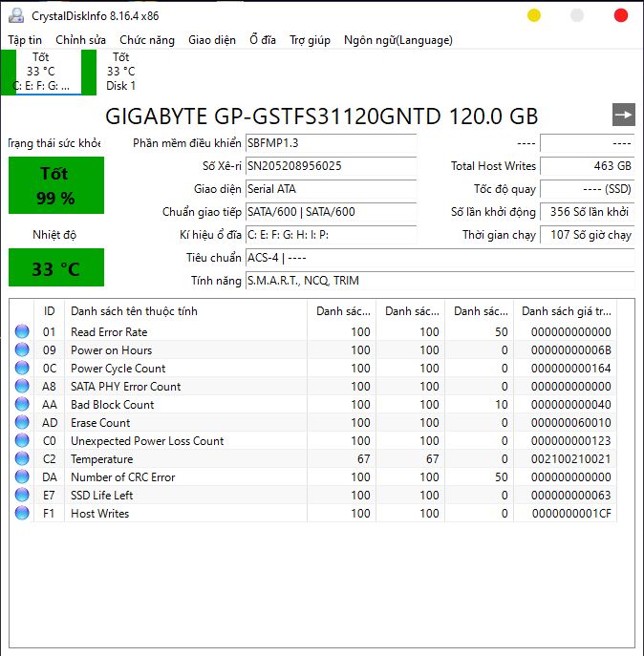This screenshot has width=644, height=656.
Task: Click the status orb beside Erase Count
Action: tap(22, 423)
